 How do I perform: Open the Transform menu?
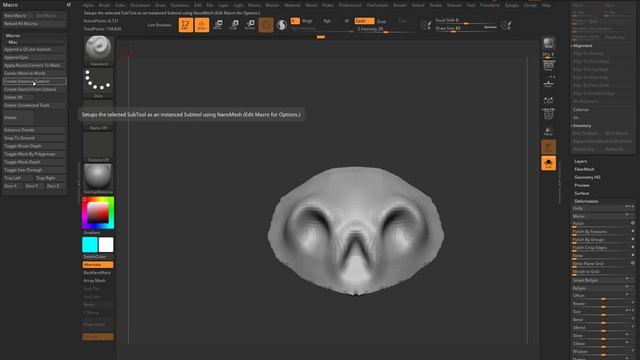(x=489, y=5)
